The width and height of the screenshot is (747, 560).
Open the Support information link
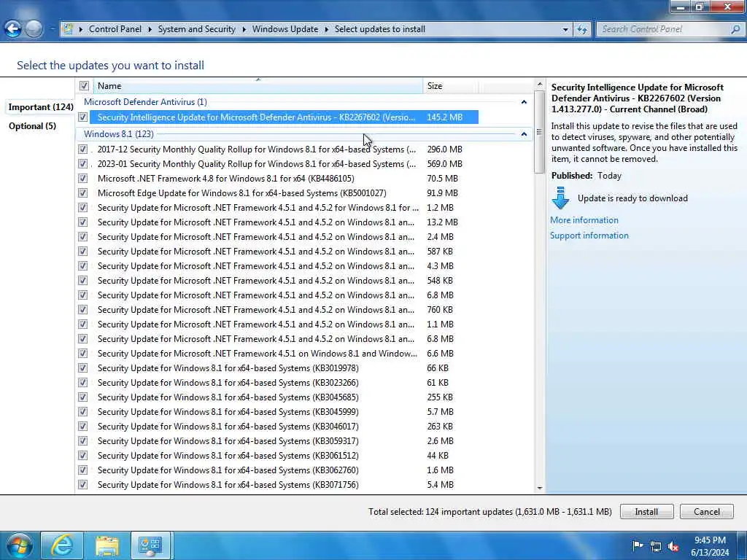point(589,236)
